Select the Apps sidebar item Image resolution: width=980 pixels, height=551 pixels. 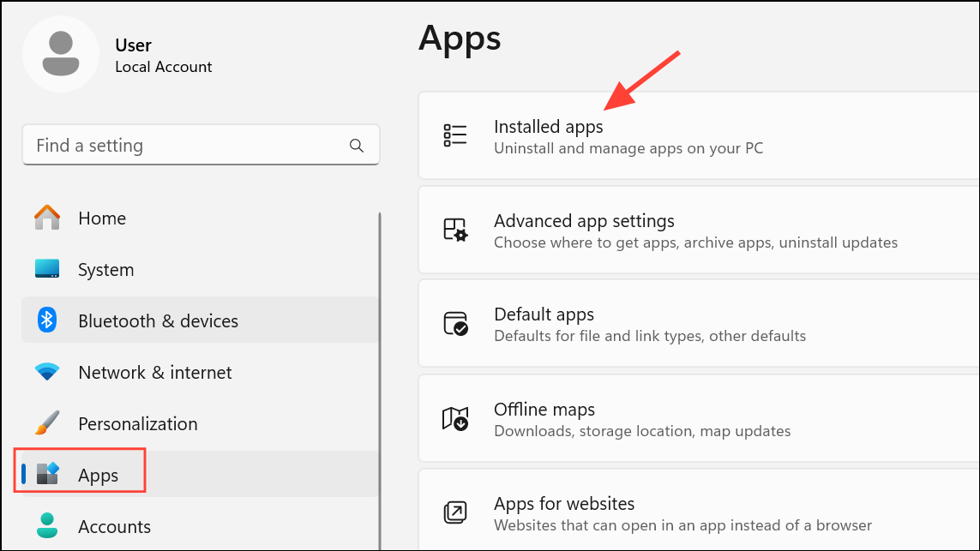(x=98, y=475)
